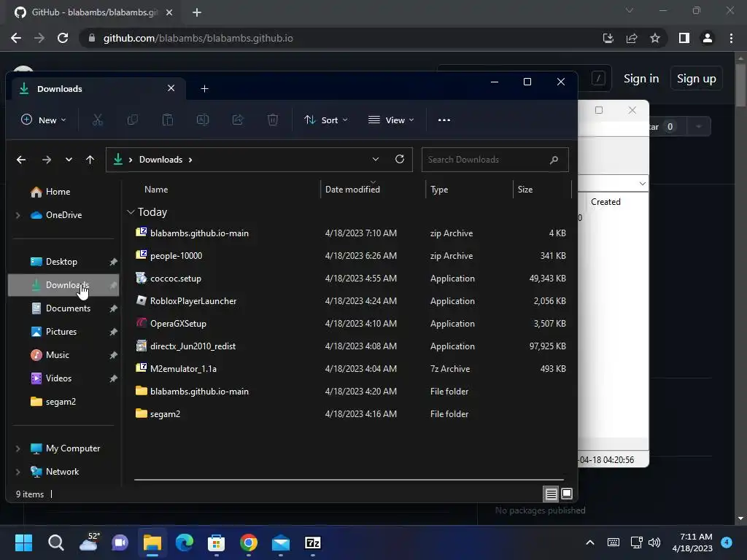The height and width of the screenshot is (560, 747).
Task: Collapse the Today group
Action: coord(131,212)
